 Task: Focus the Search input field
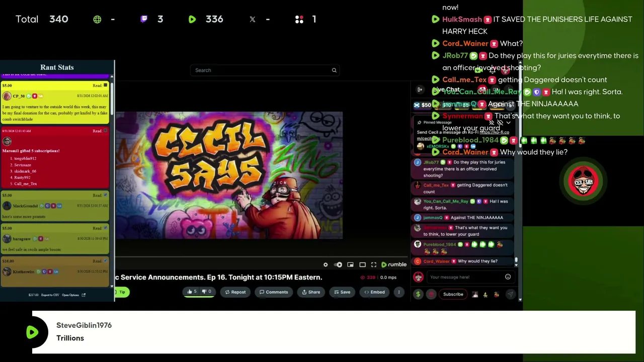click(265, 70)
